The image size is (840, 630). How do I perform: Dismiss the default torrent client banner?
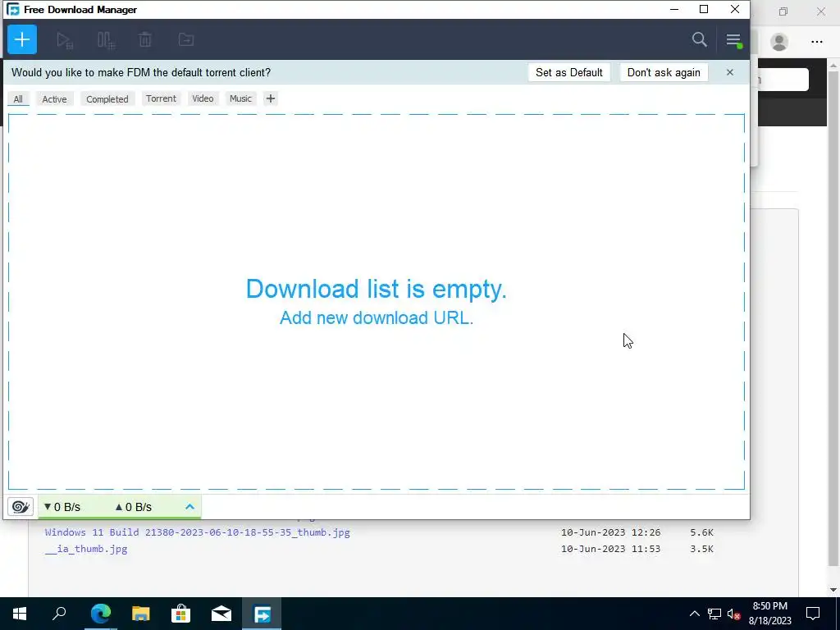click(x=729, y=72)
